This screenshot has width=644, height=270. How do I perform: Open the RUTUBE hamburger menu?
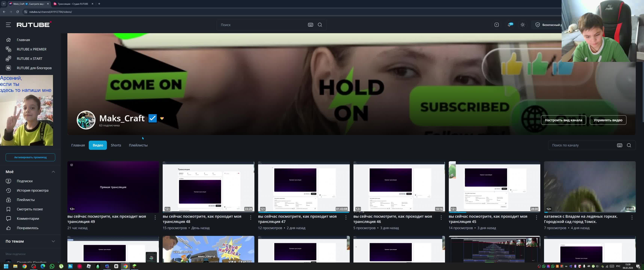(x=8, y=25)
